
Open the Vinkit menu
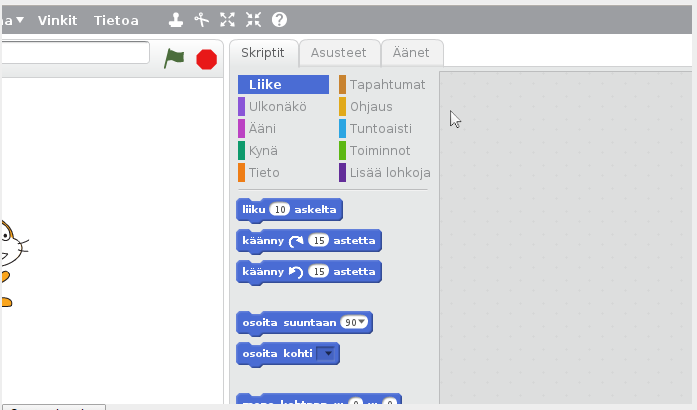57,20
